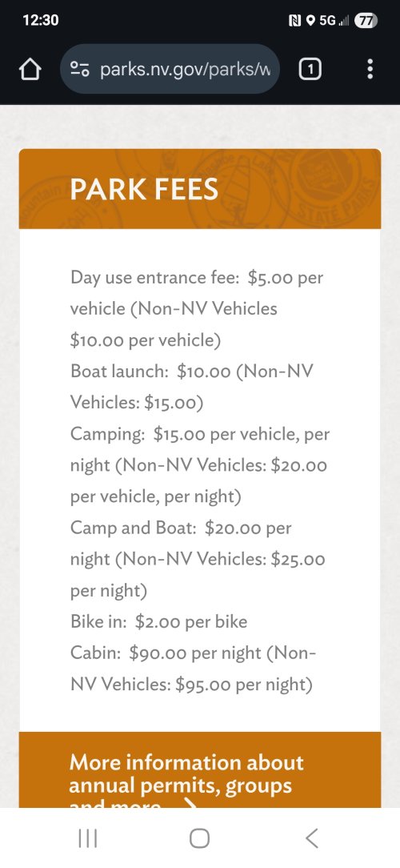Tap the parks.nv.gov URL address bar
Viewport: 400px width, 868px height.
coord(170,69)
